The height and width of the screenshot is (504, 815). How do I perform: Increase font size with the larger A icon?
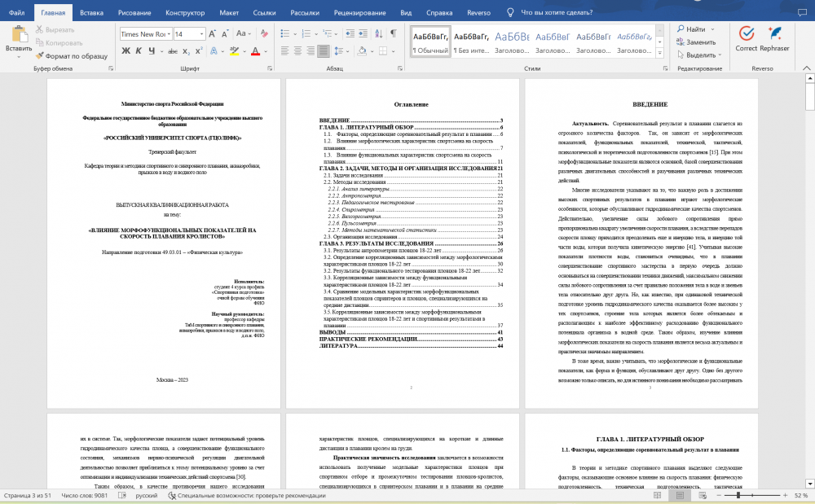pos(212,33)
